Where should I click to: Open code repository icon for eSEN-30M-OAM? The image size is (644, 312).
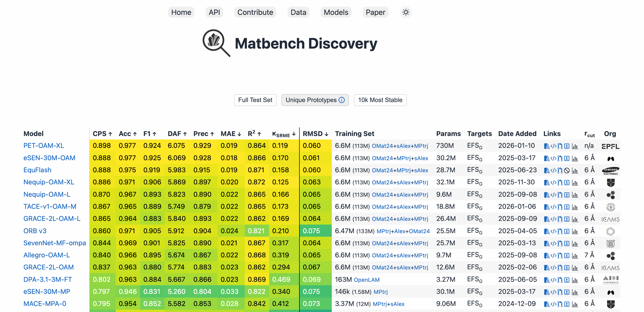(x=553, y=159)
